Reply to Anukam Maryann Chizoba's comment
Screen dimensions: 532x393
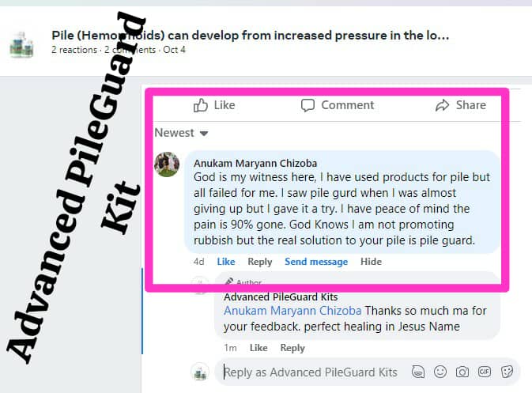(x=260, y=262)
